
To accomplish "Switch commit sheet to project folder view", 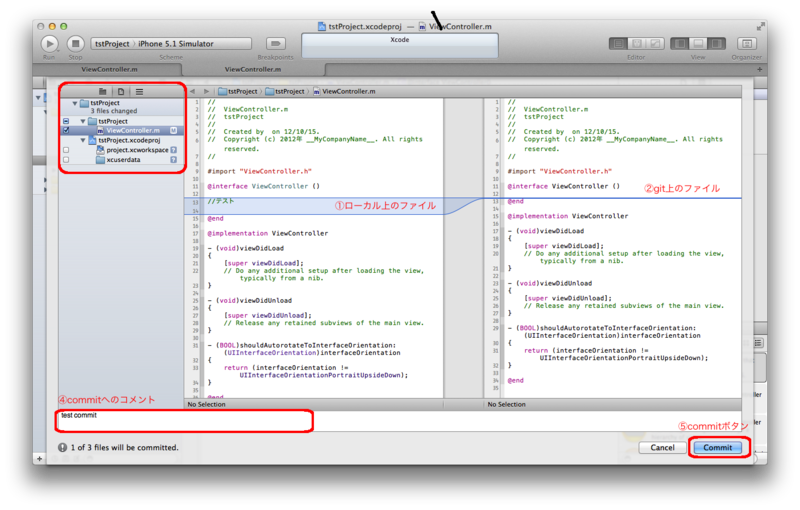I will pos(103,91).
